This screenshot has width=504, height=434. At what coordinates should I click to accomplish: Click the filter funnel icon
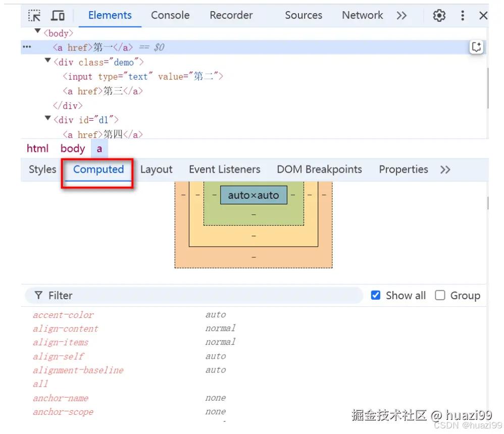pos(38,295)
